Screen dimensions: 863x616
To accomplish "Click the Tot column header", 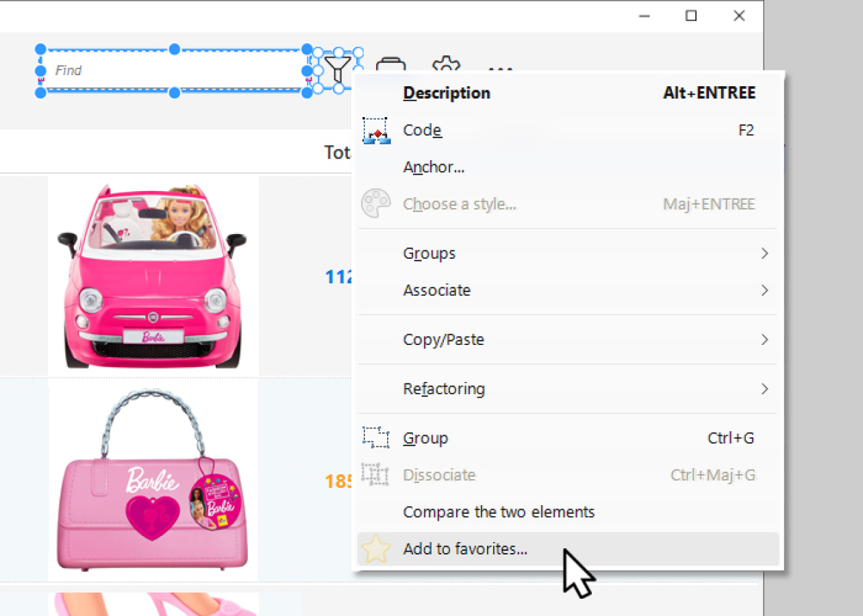I will point(338,152).
